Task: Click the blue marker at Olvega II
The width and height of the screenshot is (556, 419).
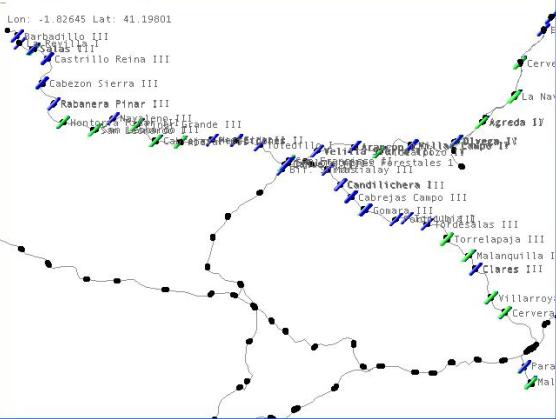Action: tap(457, 141)
